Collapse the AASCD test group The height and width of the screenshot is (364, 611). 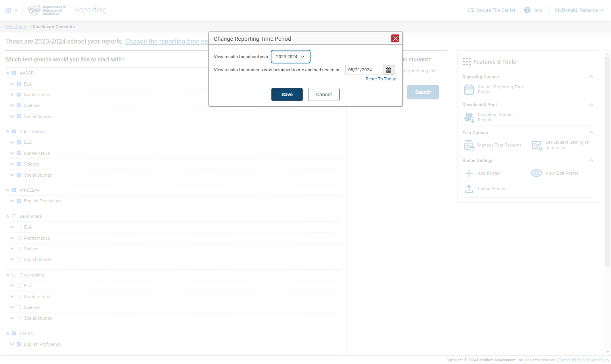8,73
